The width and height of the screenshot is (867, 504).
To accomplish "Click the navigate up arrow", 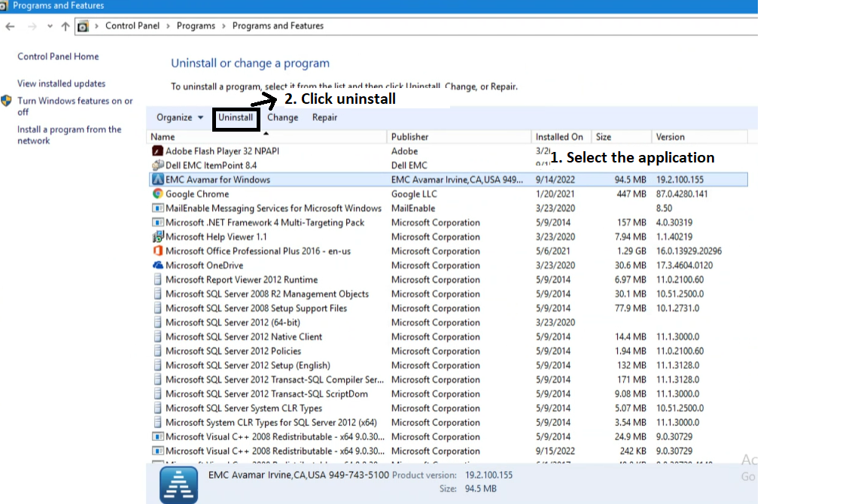I will pyautogui.click(x=65, y=25).
